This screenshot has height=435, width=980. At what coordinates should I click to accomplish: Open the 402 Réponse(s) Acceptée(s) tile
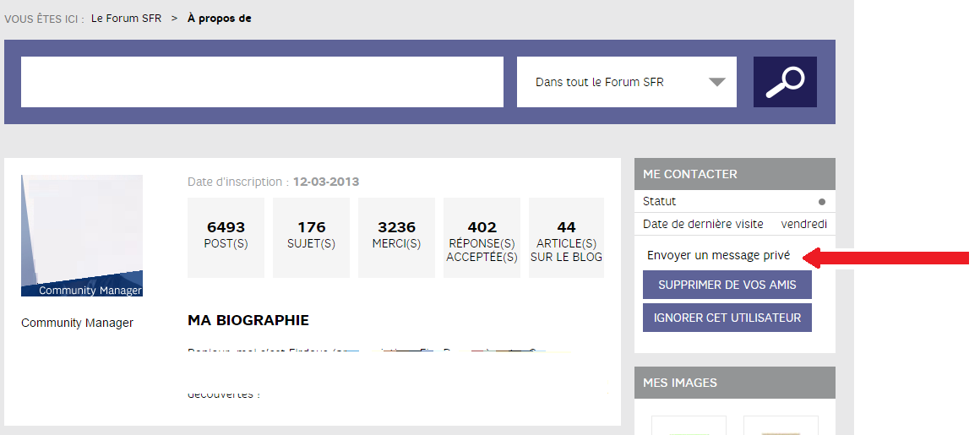pos(482,237)
